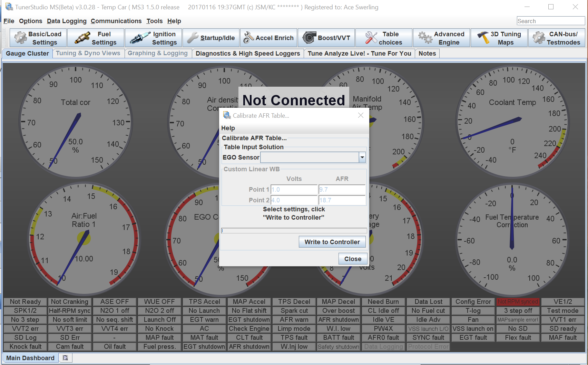Open the Advanced Engine toolbar menu
588x365 pixels.
441,38
